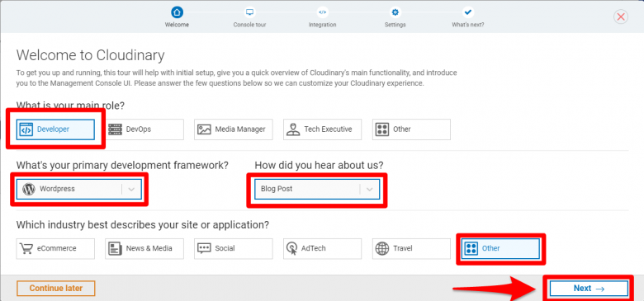
Task: Click the Wordpress logo icon in dropdown
Action: pyautogui.click(x=28, y=189)
